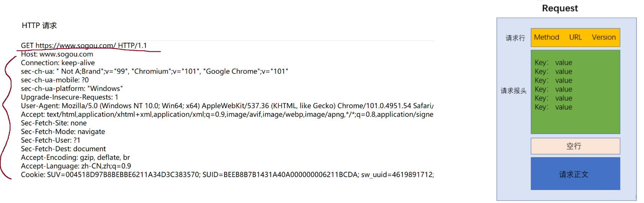Click the HTTP 请求 heading
Screen dimensions: 644x203
39,26
